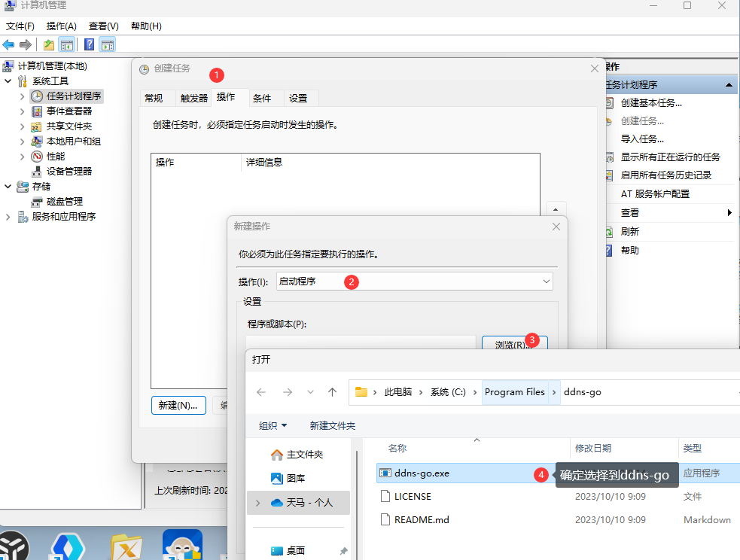Open the 查看(V) menu

[103, 26]
